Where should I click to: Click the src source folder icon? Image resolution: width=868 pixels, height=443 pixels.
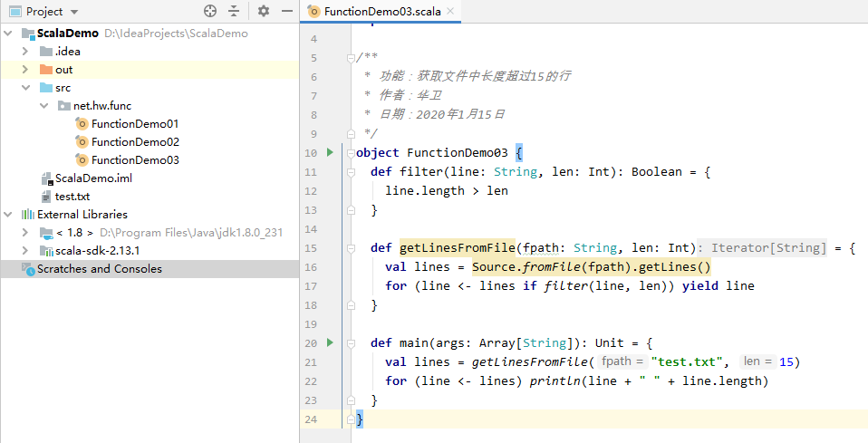[x=46, y=88]
